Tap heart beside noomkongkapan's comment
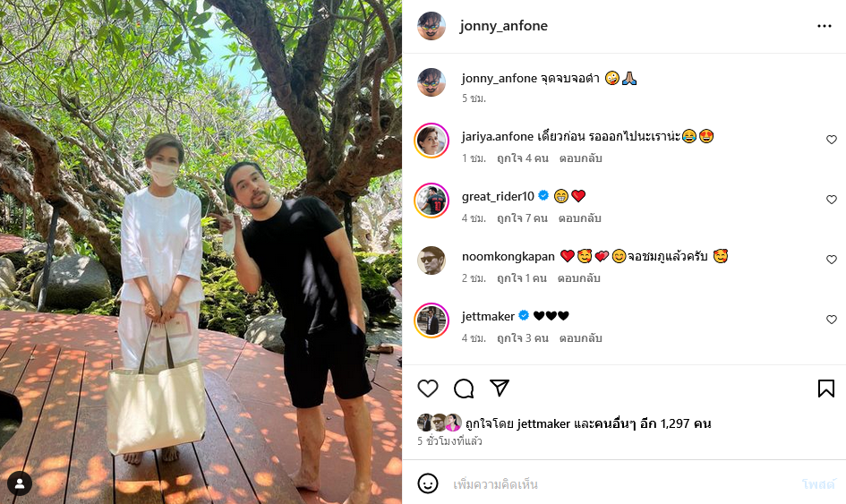The image size is (846, 504). 832,260
